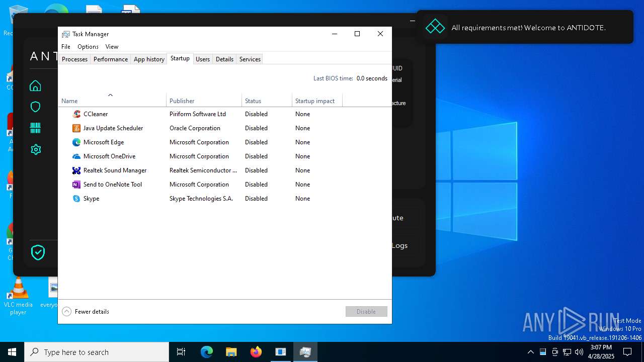The image size is (644, 362).
Task: Click the volume speaker tray icon
Action: click(579, 352)
